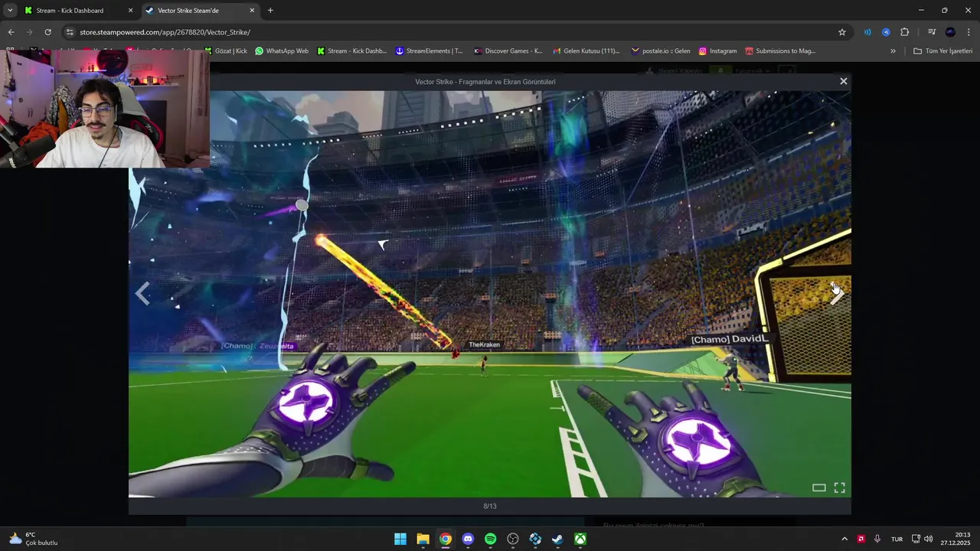Open the Chrome profile avatar menu

click(x=950, y=32)
